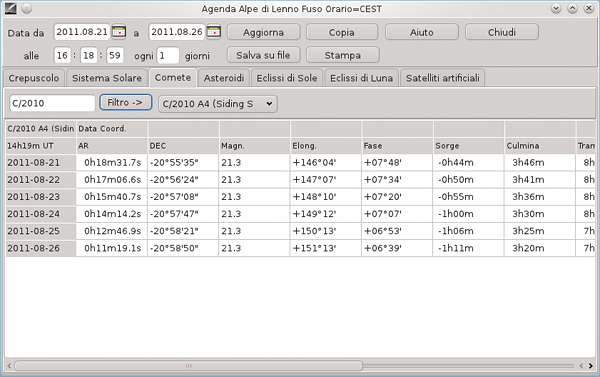
Task: Click the hours field showing 16
Action: coord(62,55)
